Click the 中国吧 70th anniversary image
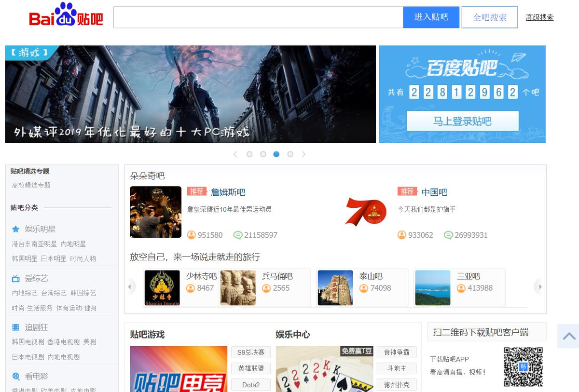The image size is (579, 392). (x=366, y=212)
